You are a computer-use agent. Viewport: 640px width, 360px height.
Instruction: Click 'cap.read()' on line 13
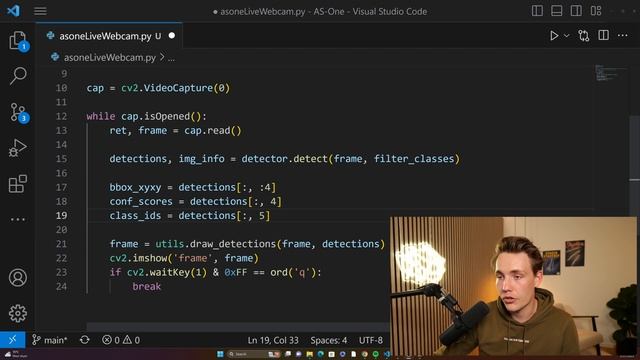[x=213, y=131]
